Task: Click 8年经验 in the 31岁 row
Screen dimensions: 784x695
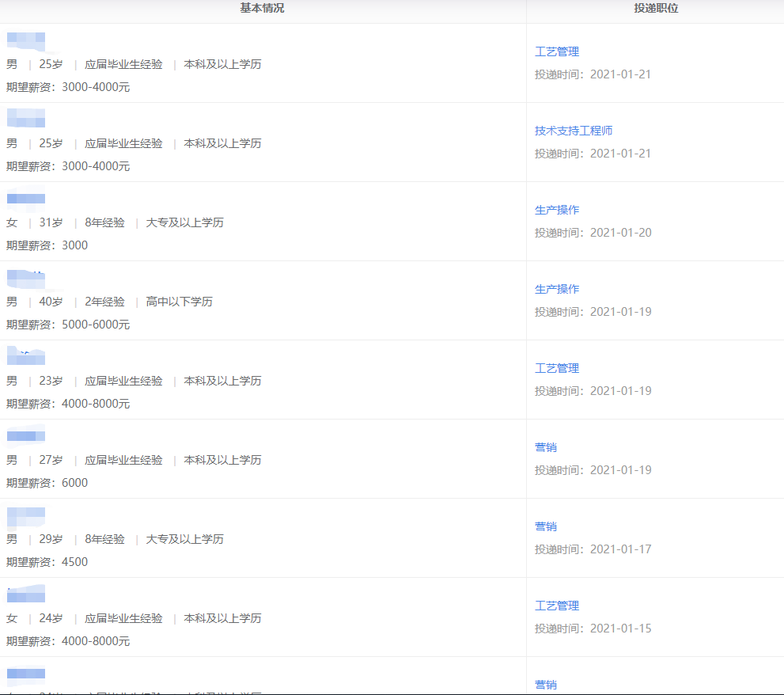Action: click(104, 222)
